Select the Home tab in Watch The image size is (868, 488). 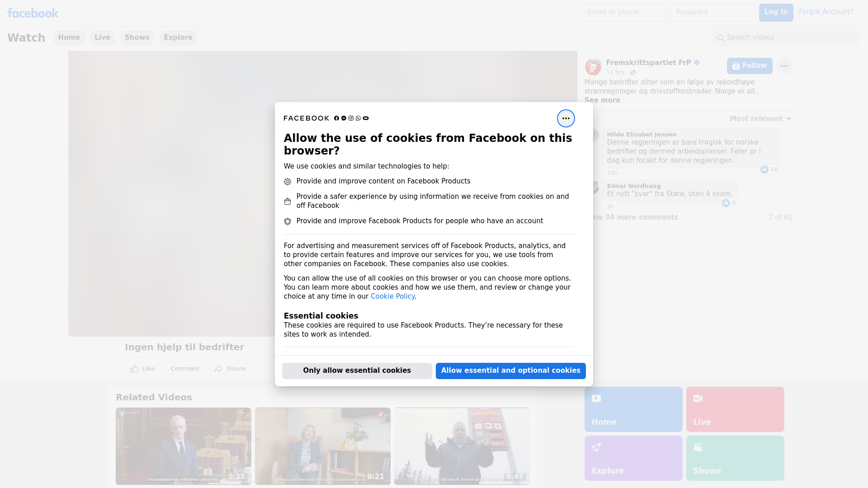[x=69, y=38]
